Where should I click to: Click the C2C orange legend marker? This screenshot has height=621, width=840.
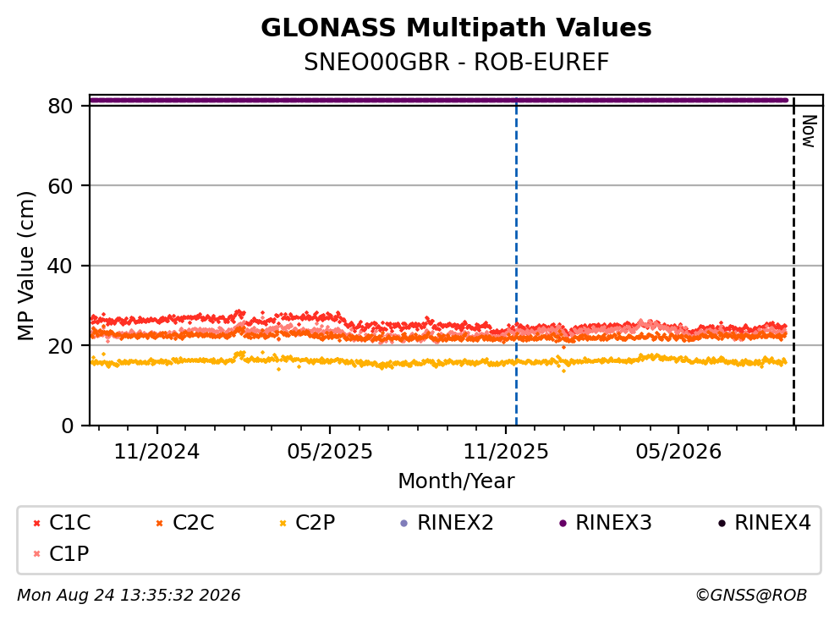[x=159, y=524]
